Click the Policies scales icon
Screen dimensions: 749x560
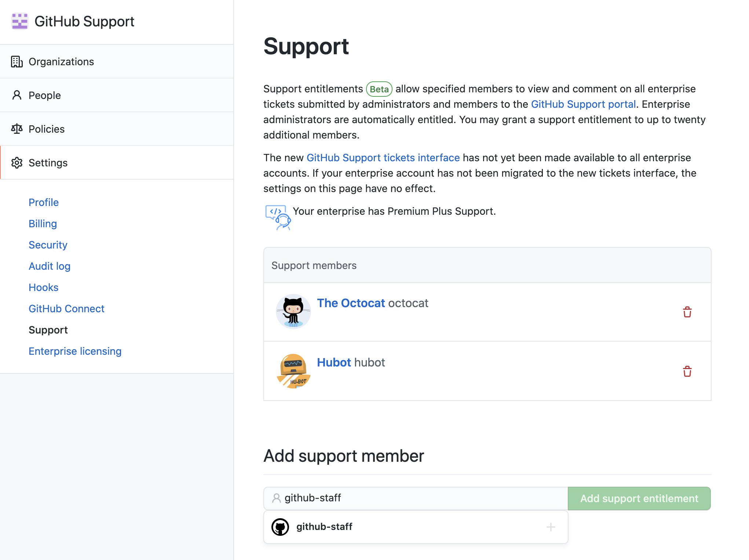[17, 129]
